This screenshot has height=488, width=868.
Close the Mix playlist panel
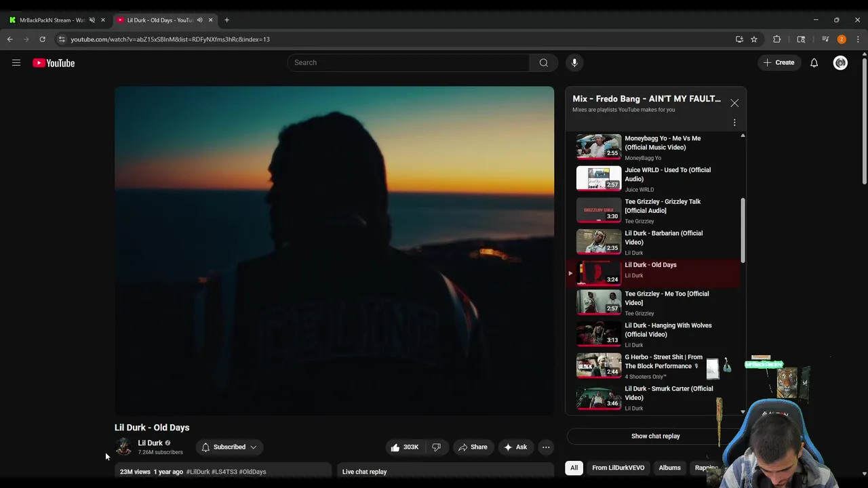(734, 103)
